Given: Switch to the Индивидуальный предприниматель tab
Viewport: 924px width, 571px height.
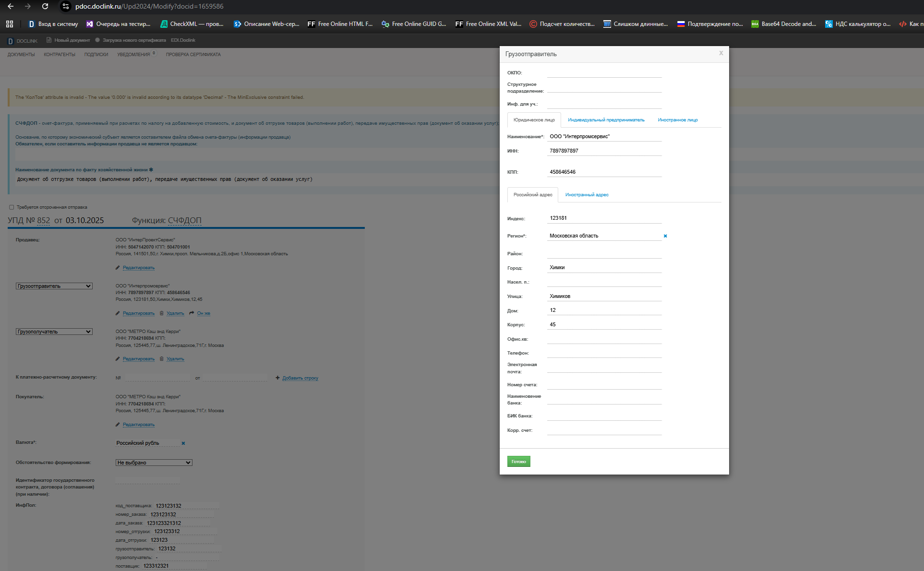Looking at the screenshot, I should click(606, 120).
